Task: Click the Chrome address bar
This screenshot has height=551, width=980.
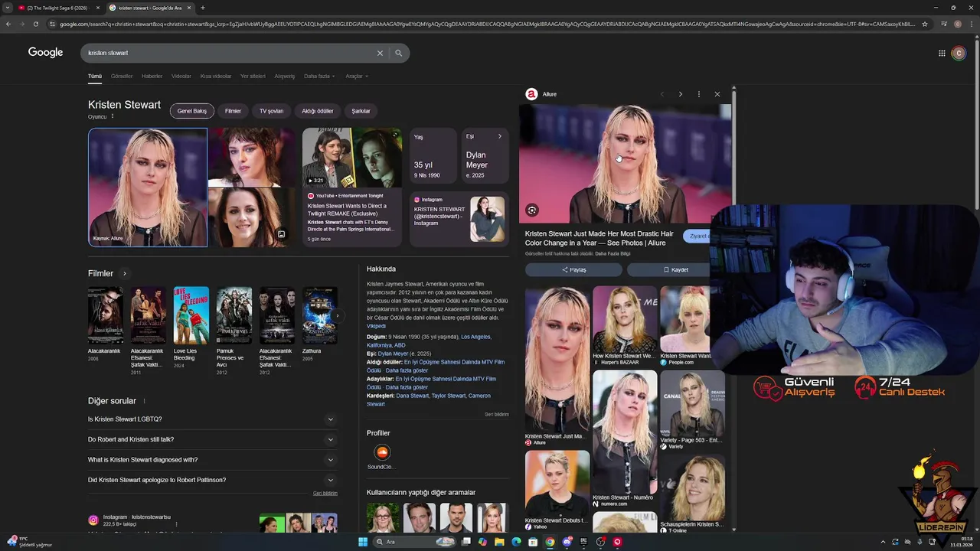Action: [x=487, y=24]
